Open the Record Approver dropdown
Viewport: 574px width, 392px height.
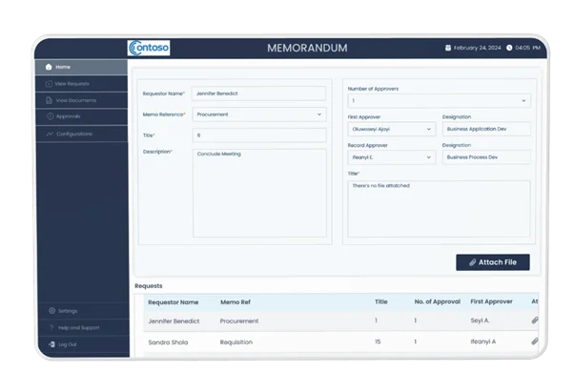429,156
